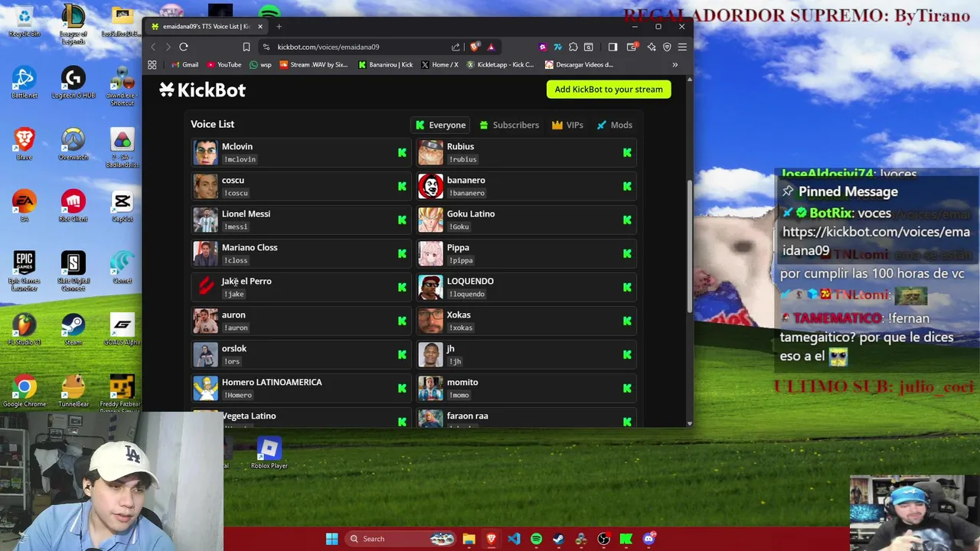Select the FL Studio 21 desktop icon

(x=24, y=329)
